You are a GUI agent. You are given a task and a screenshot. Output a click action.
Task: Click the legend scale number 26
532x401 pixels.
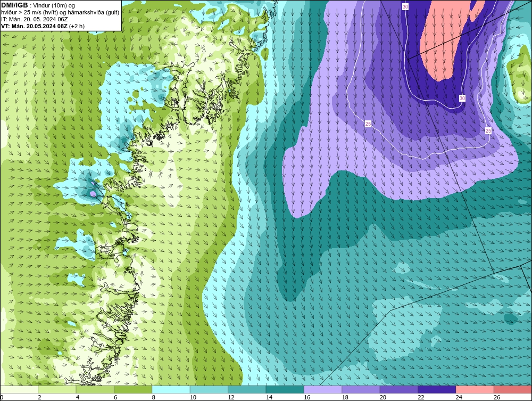click(x=497, y=397)
